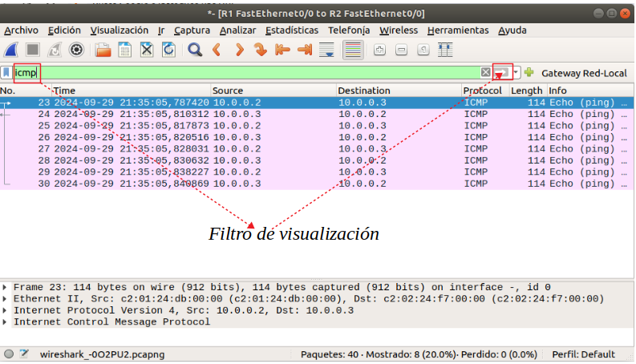Add a filter button with plus icon

point(529,72)
